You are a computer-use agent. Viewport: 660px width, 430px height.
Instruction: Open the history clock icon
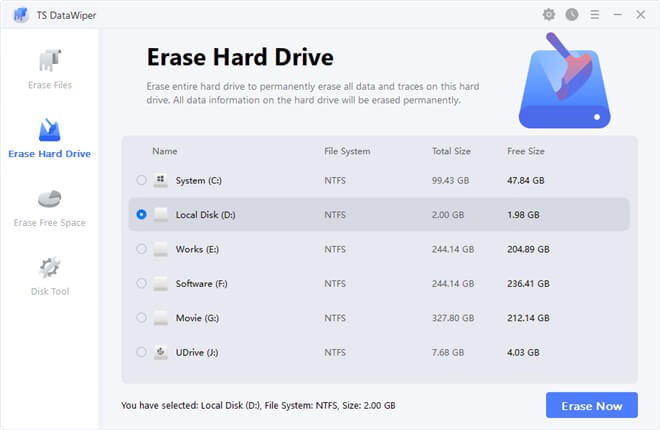[x=571, y=15]
